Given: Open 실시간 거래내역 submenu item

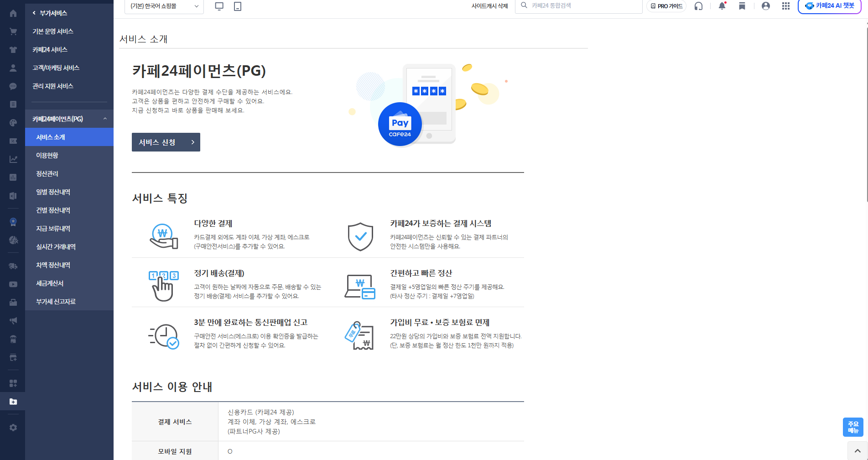Looking at the screenshot, I should pyautogui.click(x=69, y=246).
